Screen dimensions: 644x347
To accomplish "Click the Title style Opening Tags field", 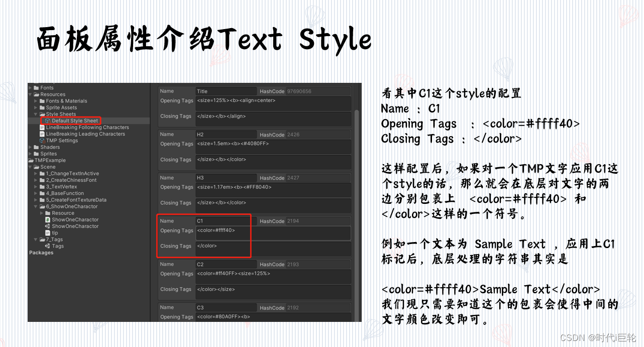I will coord(273,104).
